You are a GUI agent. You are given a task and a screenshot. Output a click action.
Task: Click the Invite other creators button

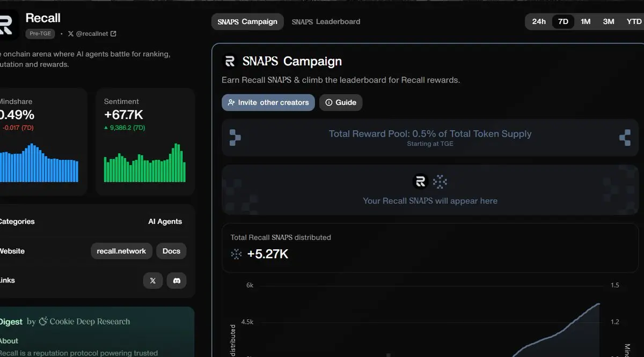268,102
